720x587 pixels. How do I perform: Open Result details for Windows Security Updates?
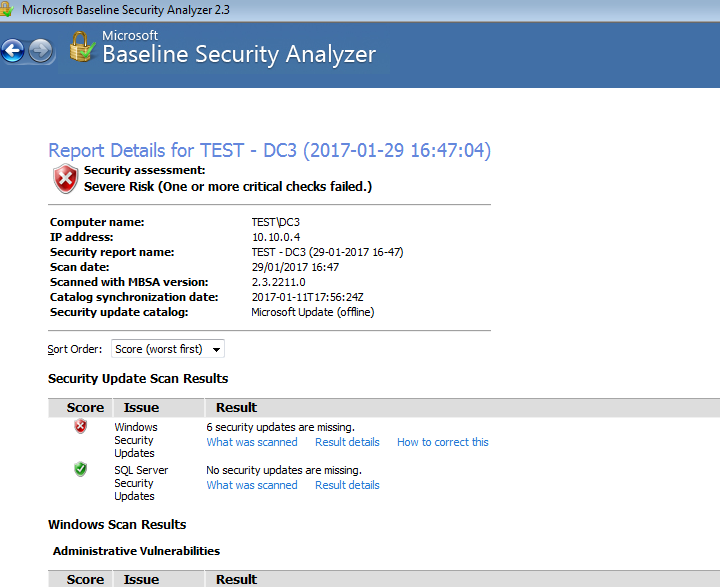pos(347,442)
